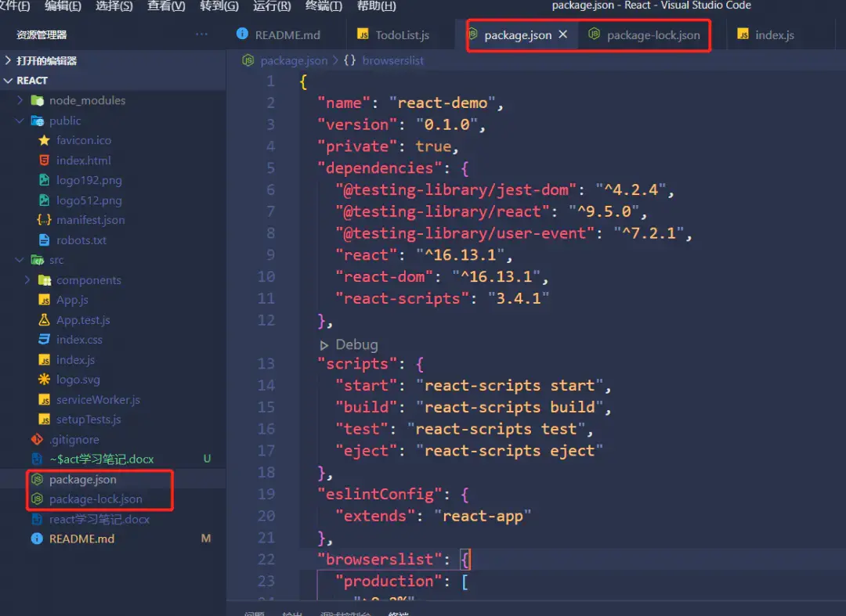Open the 终端(T) menu

324,6
